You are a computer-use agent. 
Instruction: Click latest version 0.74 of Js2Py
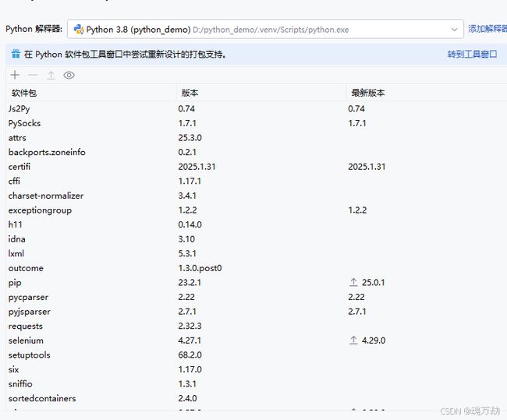tap(356, 108)
